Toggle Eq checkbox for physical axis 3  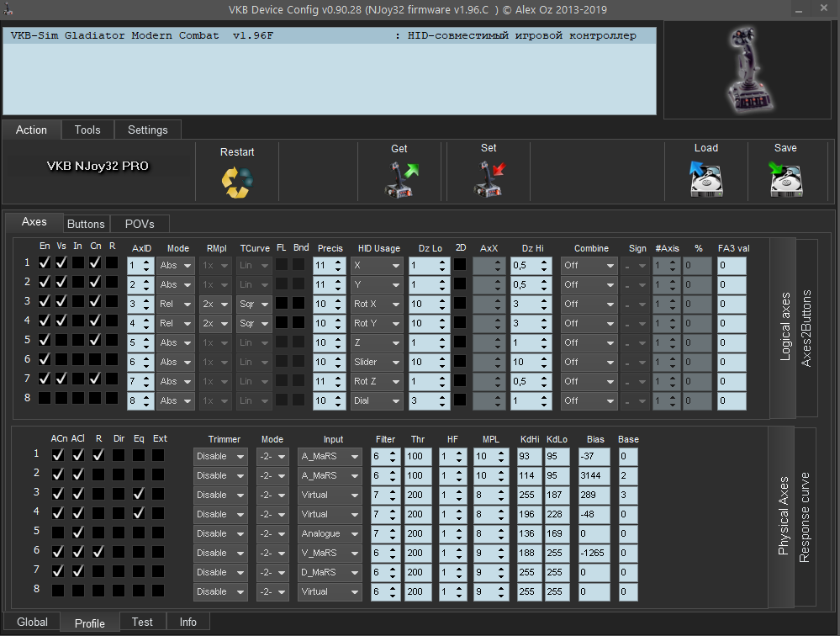[x=139, y=494]
